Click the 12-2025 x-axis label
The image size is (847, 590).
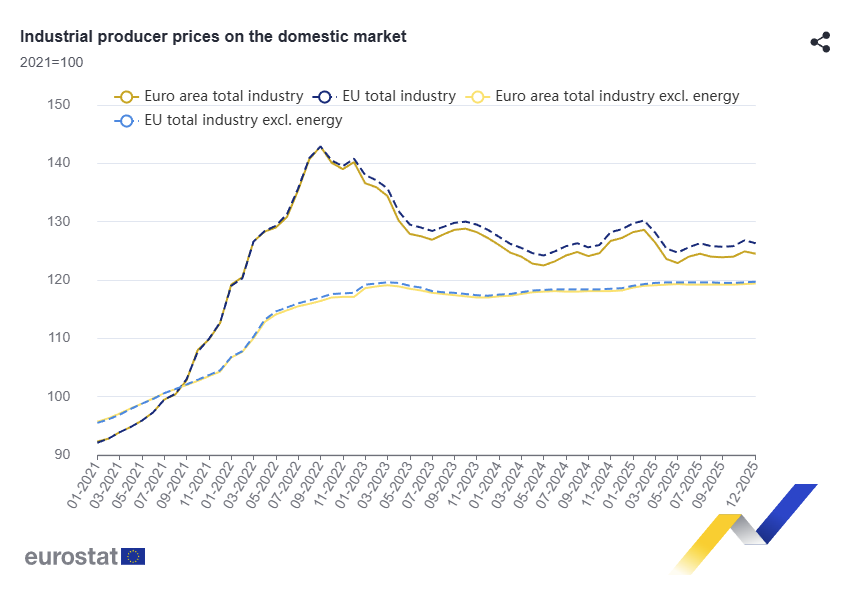740,483
